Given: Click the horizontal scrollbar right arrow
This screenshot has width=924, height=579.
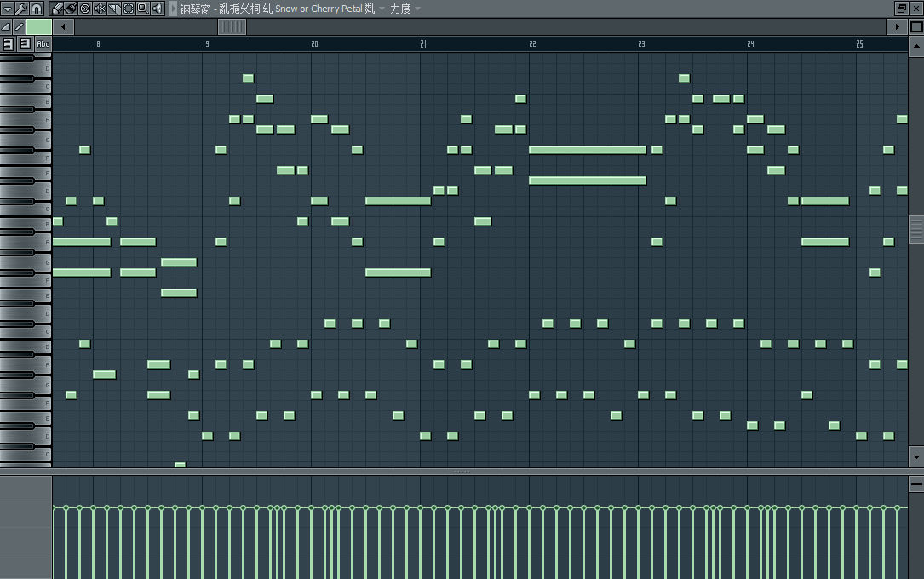Looking at the screenshot, I should [897, 26].
